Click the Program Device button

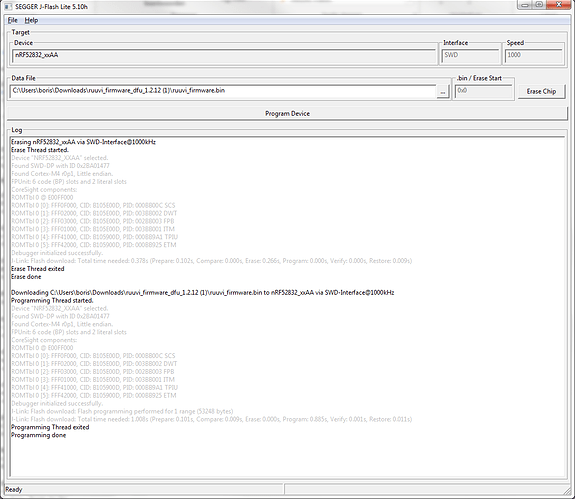tap(287, 114)
